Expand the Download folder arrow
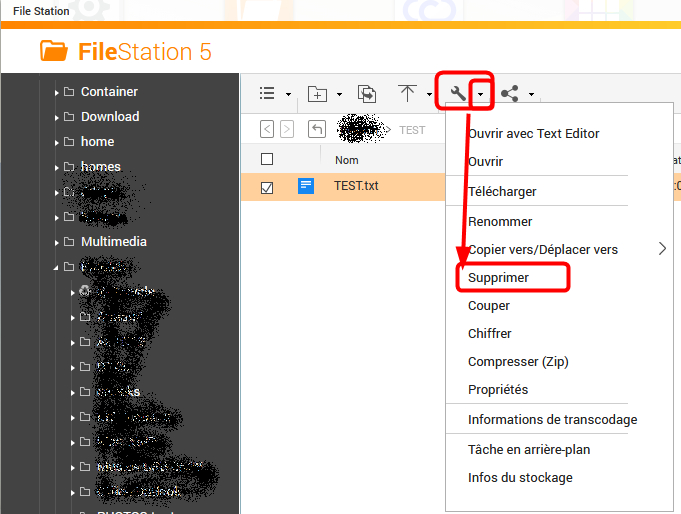 [56, 117]
